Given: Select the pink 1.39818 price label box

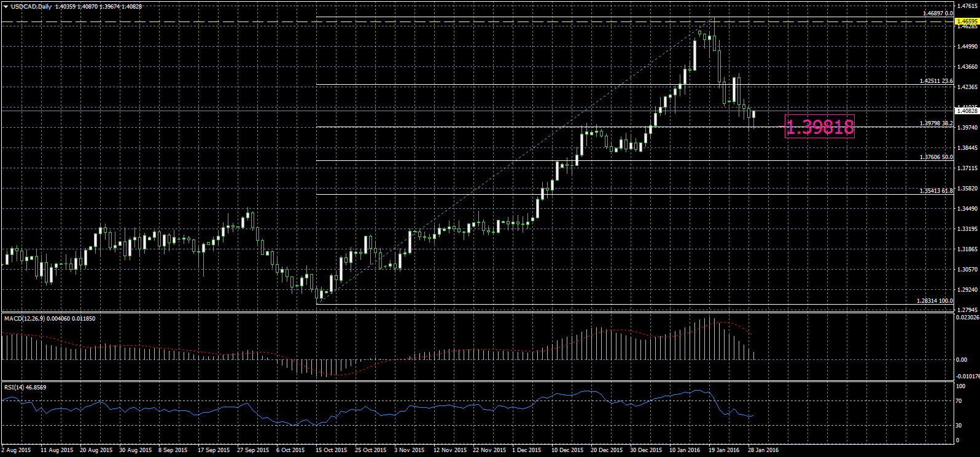Looking at the screenshot, I should pos(819,127).
